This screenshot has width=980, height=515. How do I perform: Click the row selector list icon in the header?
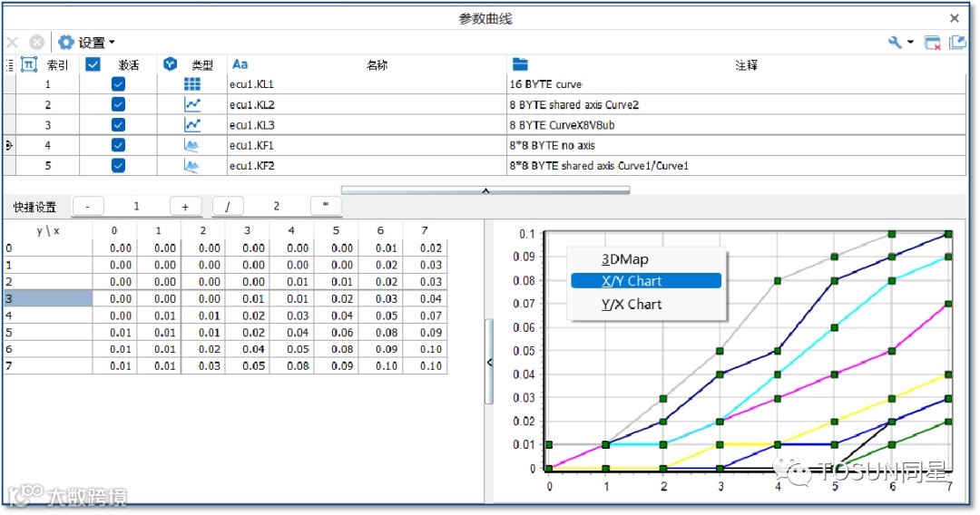click(x=9, y=65)
